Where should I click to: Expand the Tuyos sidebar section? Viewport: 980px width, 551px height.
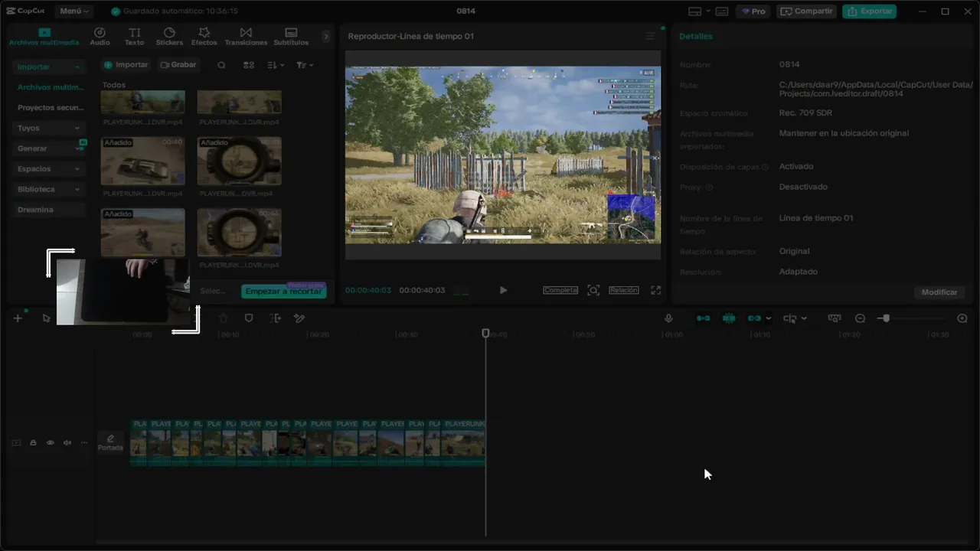[48, 128]
